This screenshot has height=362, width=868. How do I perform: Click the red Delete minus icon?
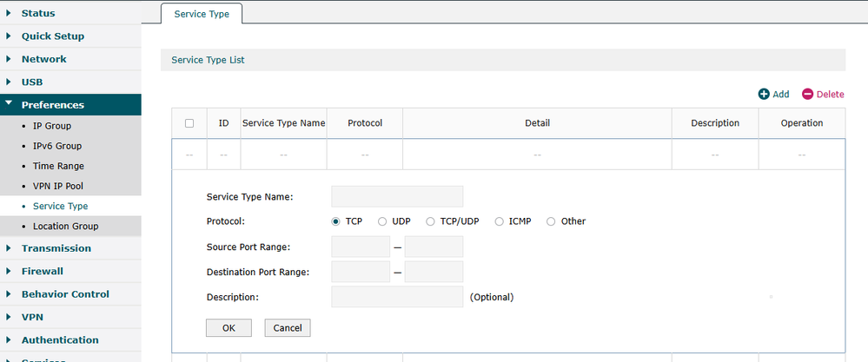807,94
